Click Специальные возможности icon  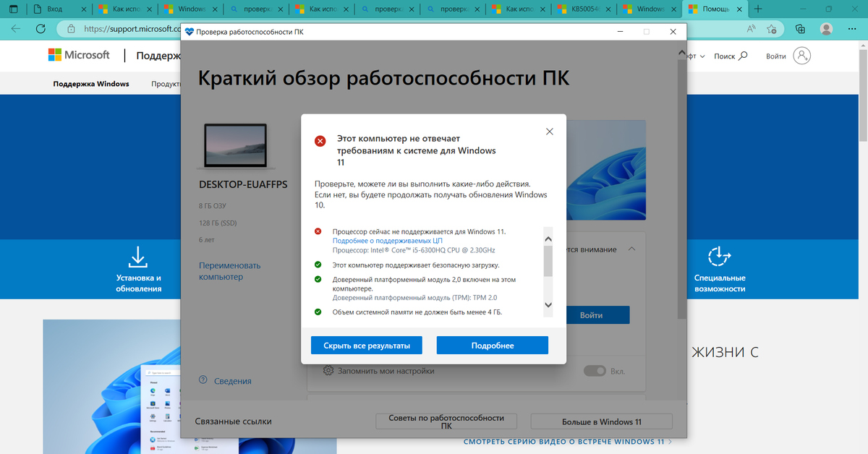(720, 257)
